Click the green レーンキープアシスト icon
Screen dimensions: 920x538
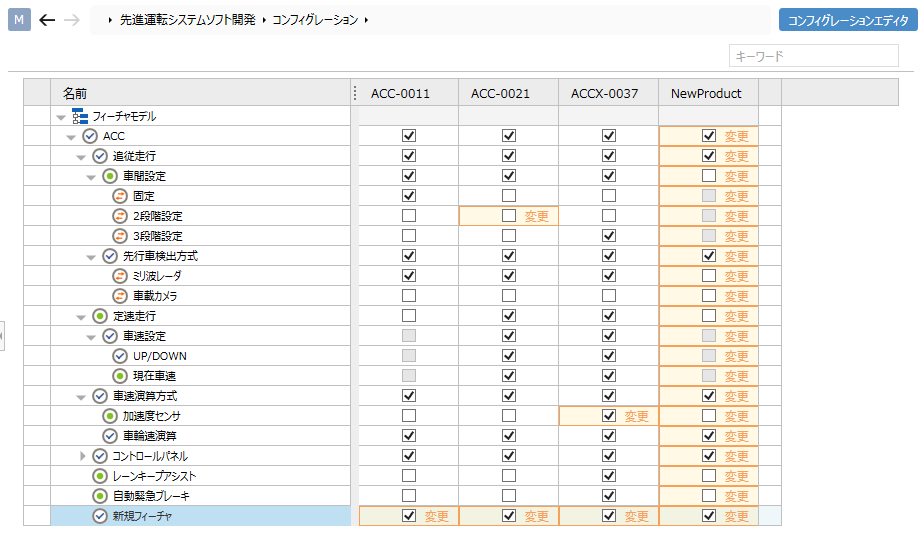pos(100,476)
